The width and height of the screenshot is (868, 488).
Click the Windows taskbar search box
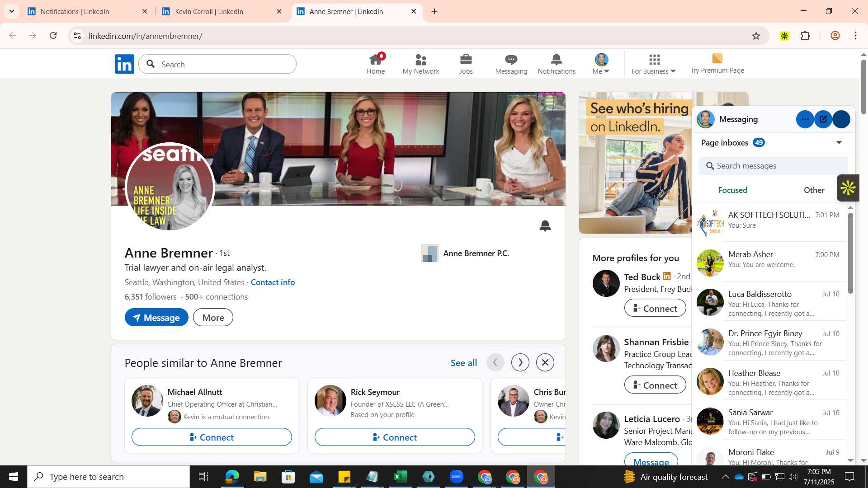(108, 477)
